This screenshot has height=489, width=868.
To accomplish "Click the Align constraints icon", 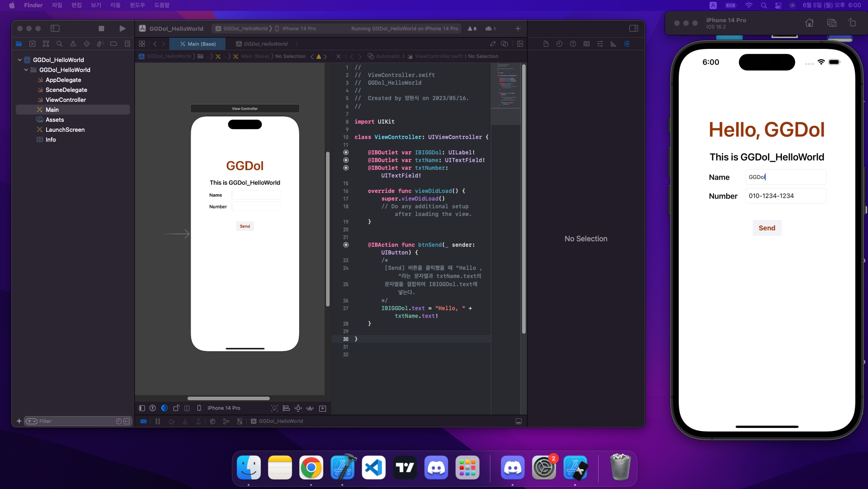I will 286,408.
